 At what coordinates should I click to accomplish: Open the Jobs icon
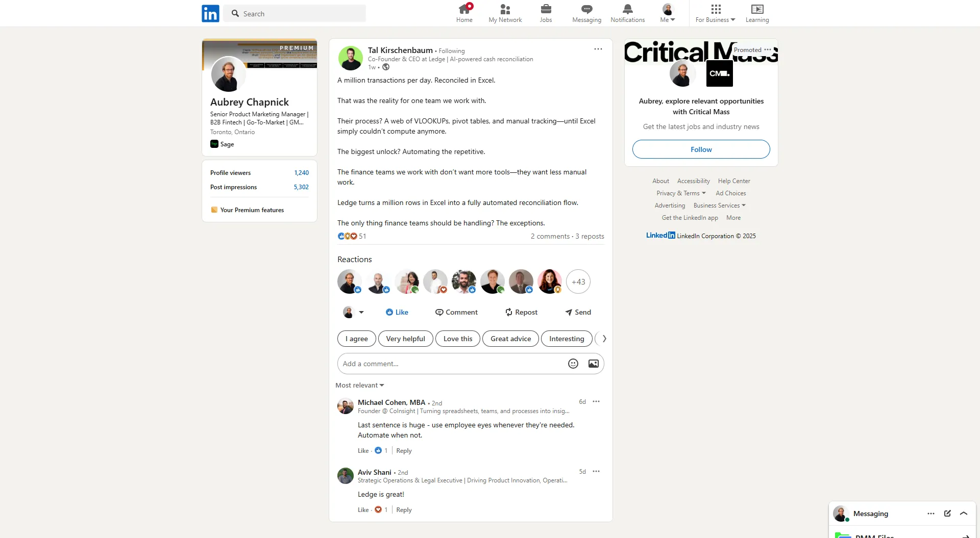pos(546,13)
